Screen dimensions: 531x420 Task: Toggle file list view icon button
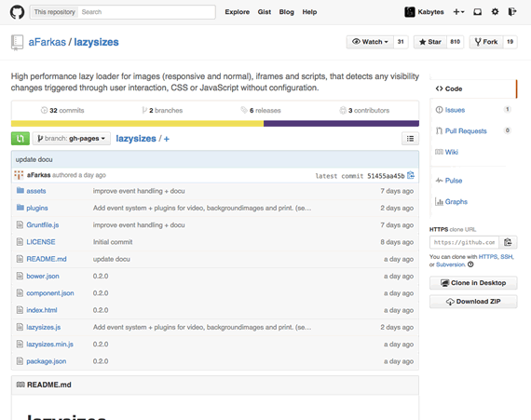click(x=410, y=139)
